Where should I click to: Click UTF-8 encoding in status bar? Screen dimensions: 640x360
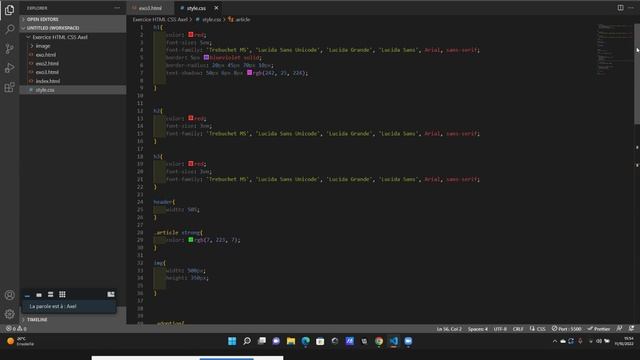[500, 329]
